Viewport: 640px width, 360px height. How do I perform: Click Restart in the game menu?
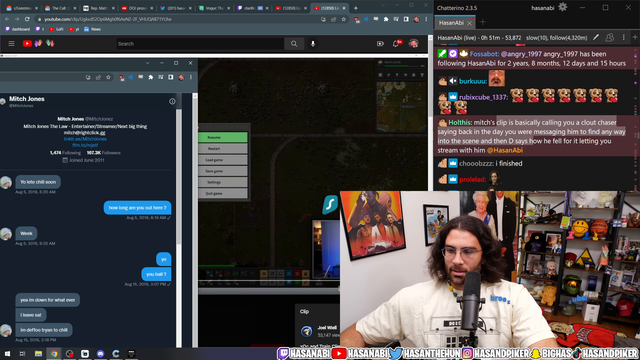tap(223, 149)
